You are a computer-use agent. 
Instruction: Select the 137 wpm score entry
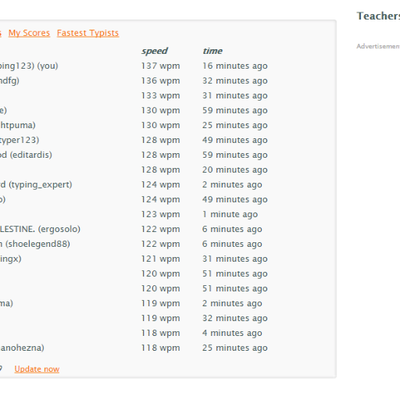pyautogui.click(x=160, y=66)
